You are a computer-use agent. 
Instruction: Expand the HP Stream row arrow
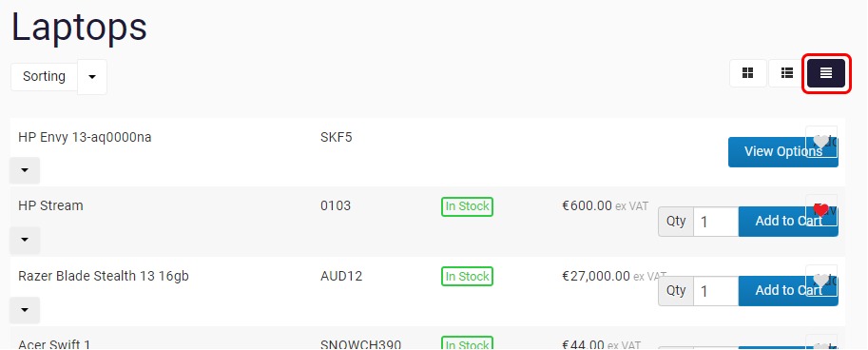point(25,240)
